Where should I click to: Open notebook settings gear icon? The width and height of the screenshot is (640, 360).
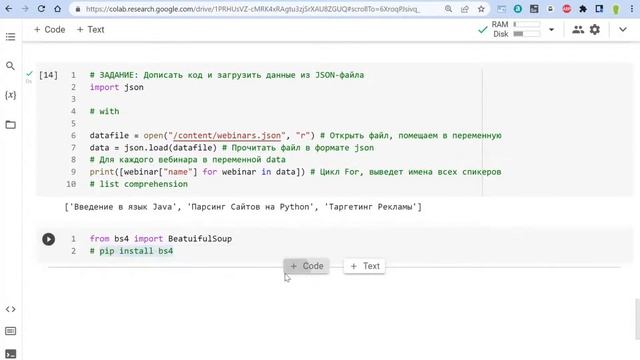tap(595, 29)
